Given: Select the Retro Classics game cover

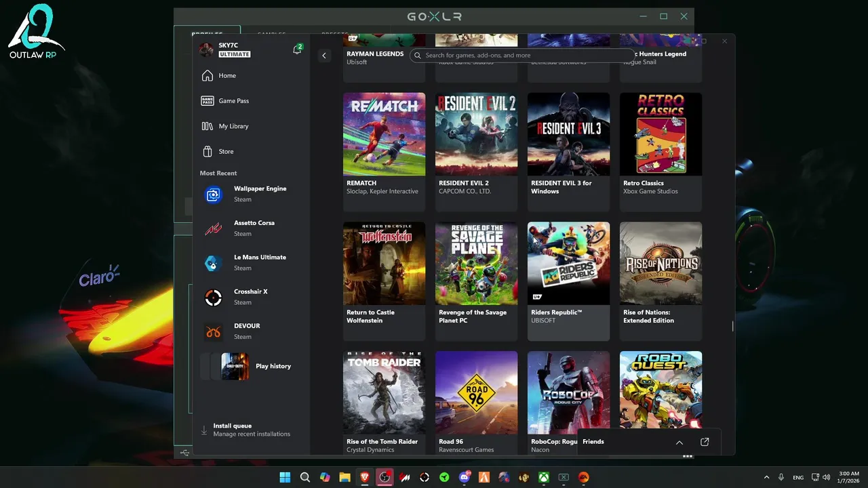Looking at the screenshot, I should (x=661, y=134).
